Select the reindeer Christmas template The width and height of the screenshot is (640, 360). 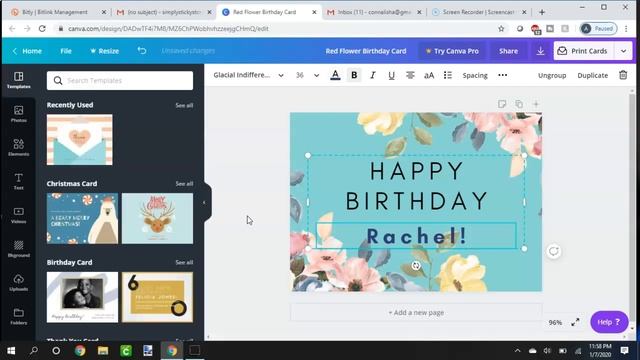point(158,218)
